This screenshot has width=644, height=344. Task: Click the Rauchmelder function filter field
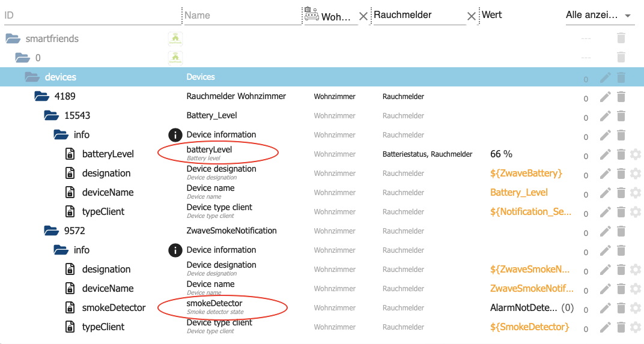click(419, 16)
